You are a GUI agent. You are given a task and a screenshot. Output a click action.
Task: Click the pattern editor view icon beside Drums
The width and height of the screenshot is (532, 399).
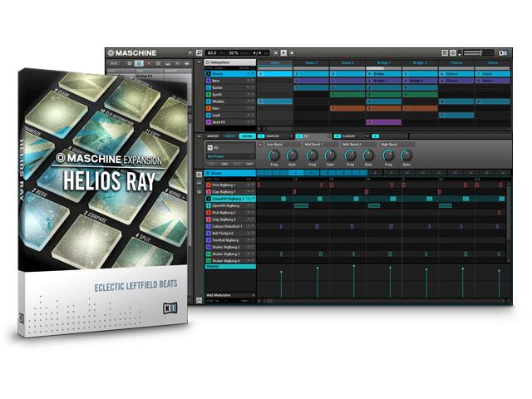(x=199, y=174)
